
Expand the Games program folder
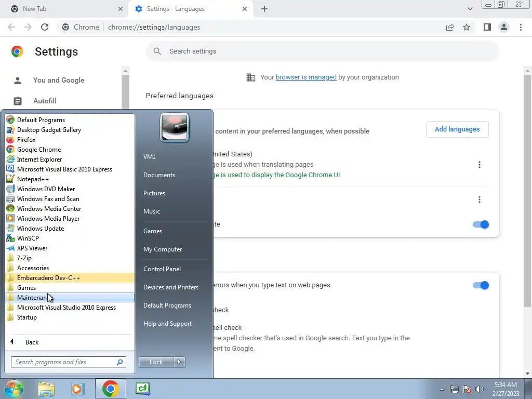70,287
